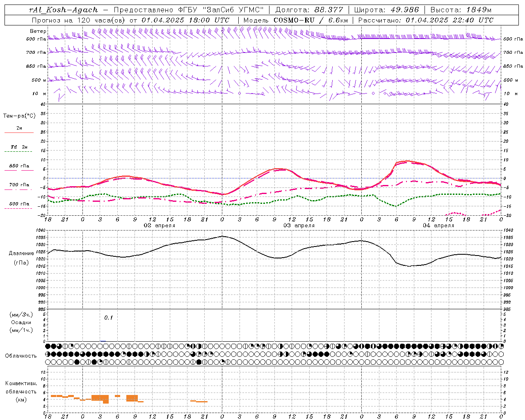Click the longitude value Долгота: 88.377
The width and height of the screenshot is (525, 420).
tap(309, 10)
